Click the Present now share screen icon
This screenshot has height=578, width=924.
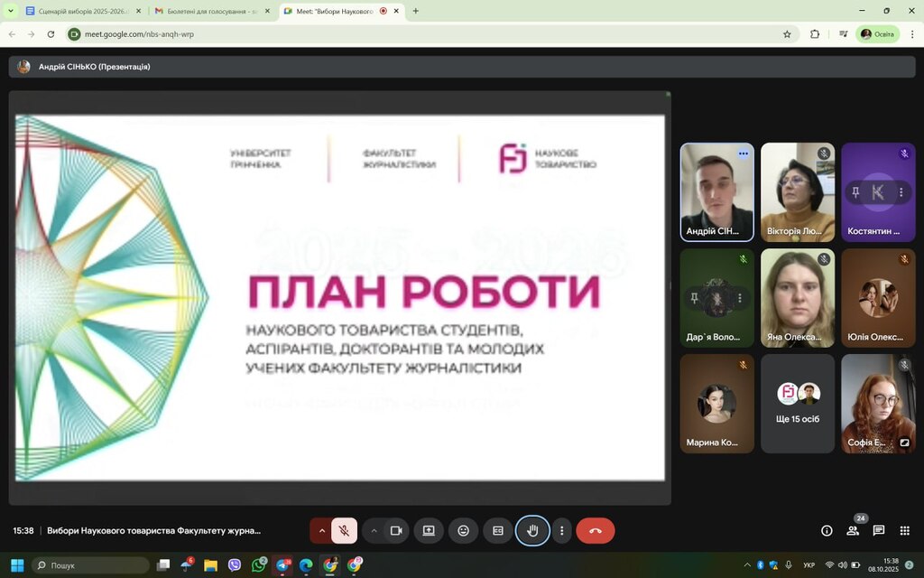pos(429,531)
